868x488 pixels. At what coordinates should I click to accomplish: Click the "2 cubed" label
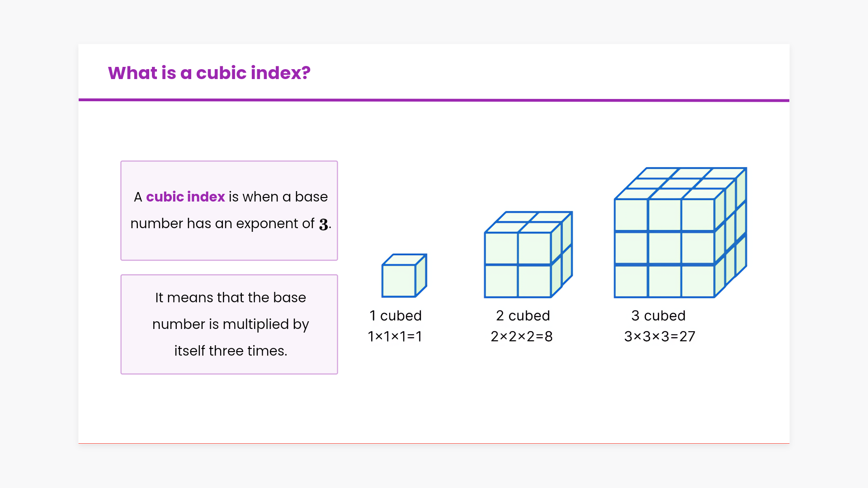(523, 316)
